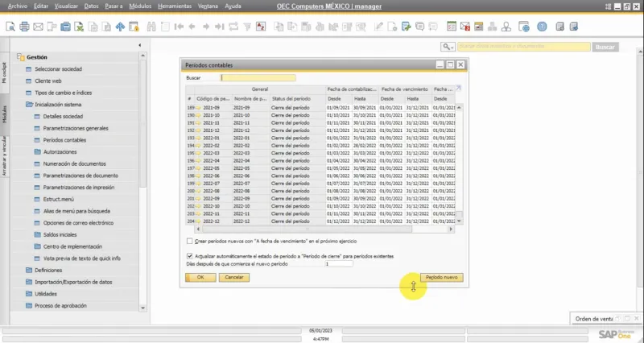Click the refresh loop toolbar icon
Screen dimensions: 644x343
(233, 27)
